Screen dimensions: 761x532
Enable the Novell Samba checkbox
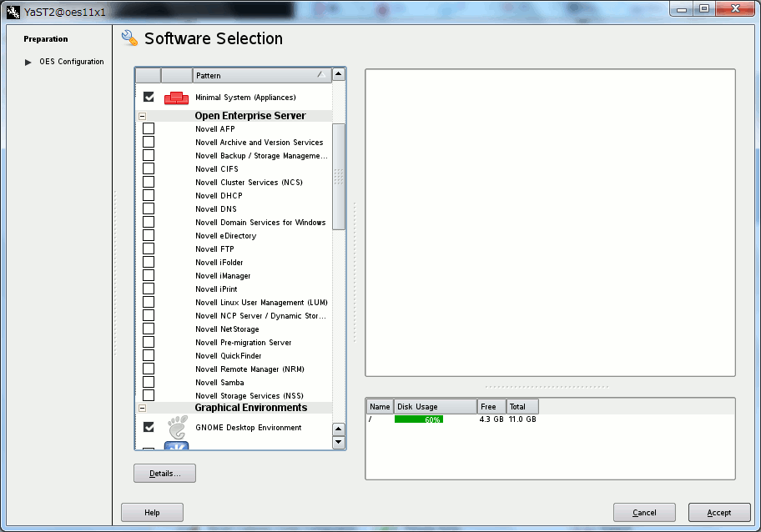[149, 382]
